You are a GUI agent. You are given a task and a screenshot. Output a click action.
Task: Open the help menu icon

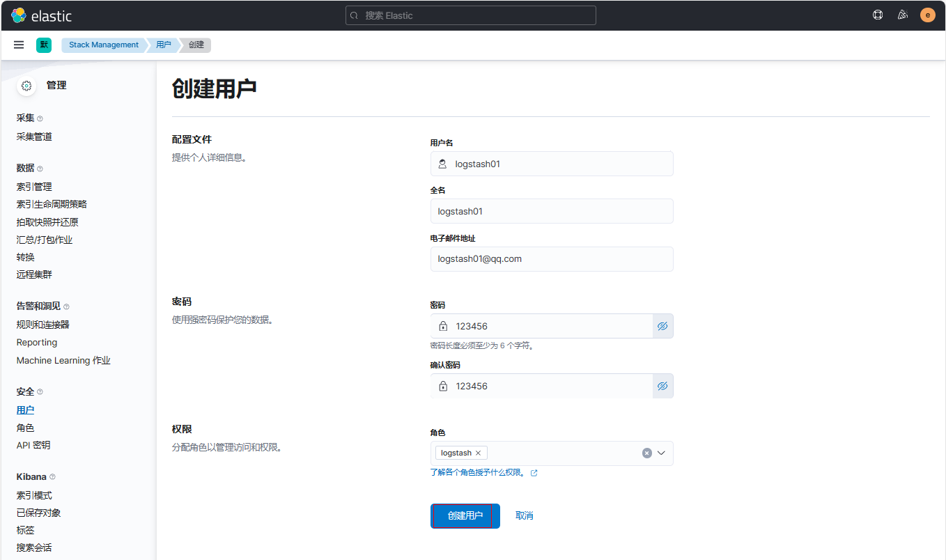(x=878, y=15)
